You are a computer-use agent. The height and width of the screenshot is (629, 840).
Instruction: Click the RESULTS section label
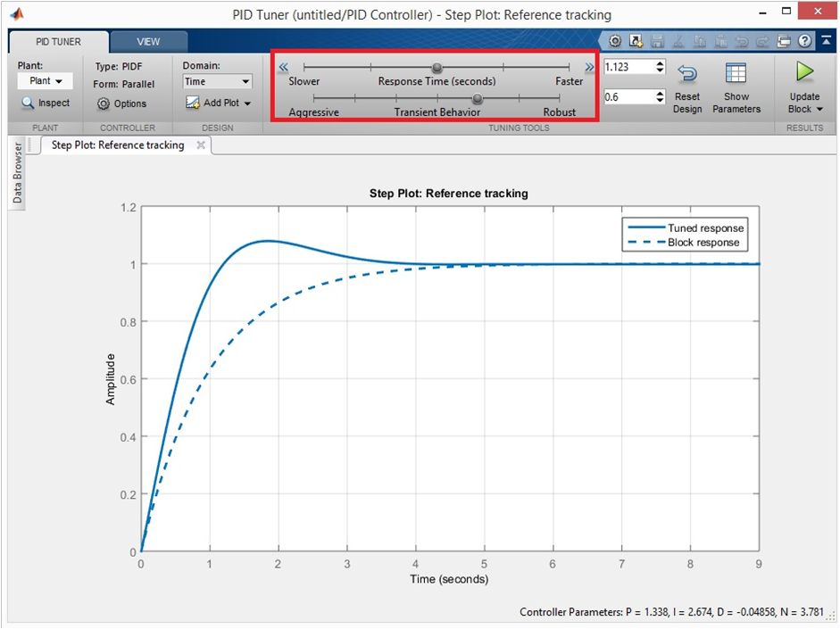pyautogui.click(x=804, y=128)
